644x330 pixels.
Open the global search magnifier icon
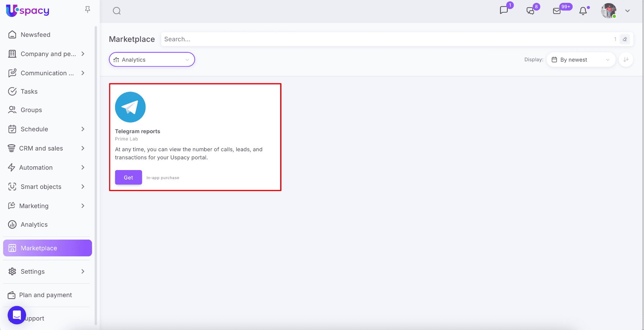click(117, 11)
